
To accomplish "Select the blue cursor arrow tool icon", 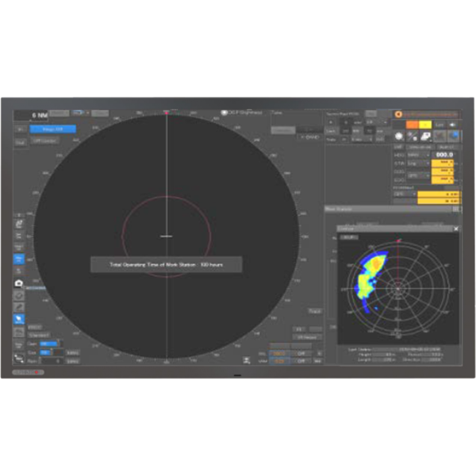I will (x=19, y=319).
